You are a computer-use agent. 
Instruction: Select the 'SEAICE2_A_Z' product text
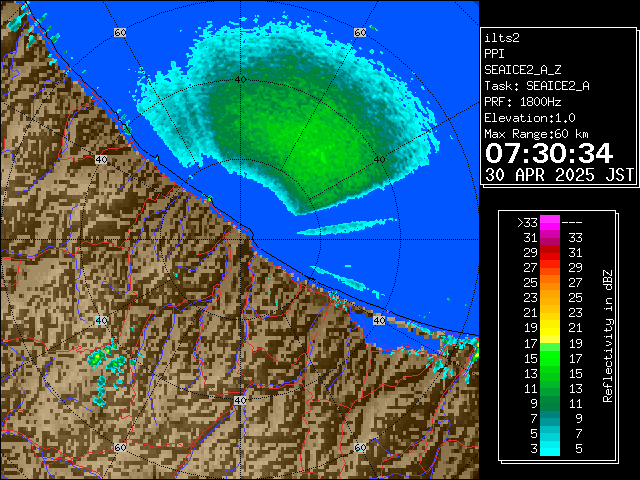coord(523,70)
